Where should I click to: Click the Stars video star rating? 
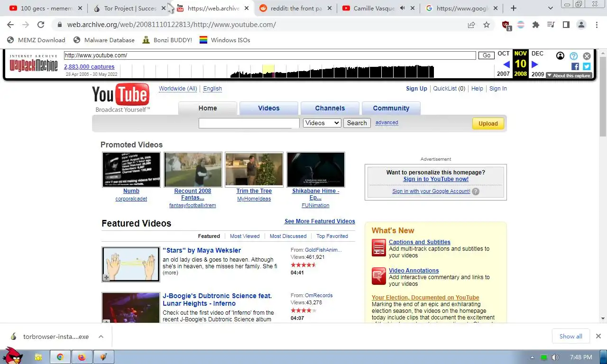(303, 264)
